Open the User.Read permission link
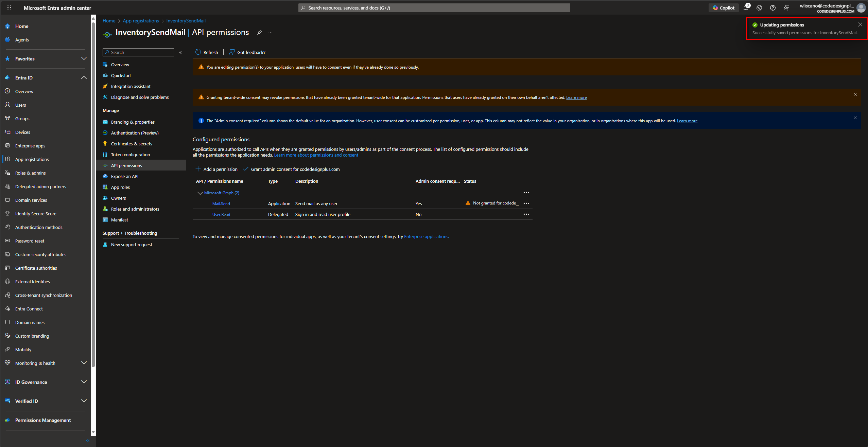Image resolution: width=868 pixels, height=447 pixels. 221,214
